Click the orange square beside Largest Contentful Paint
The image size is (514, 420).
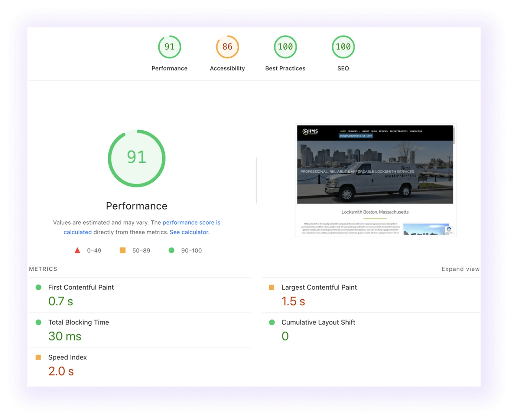[x=272, y=287]
